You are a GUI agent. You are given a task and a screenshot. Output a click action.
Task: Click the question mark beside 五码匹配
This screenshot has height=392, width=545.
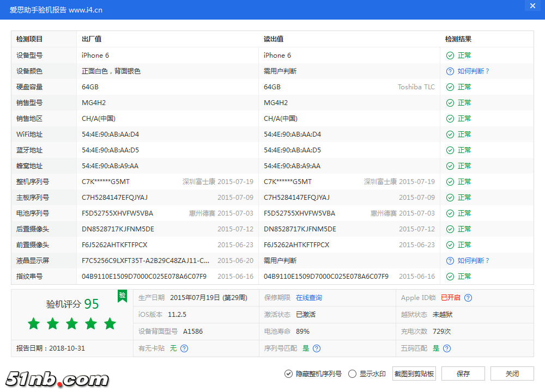(x=447, y=348)
